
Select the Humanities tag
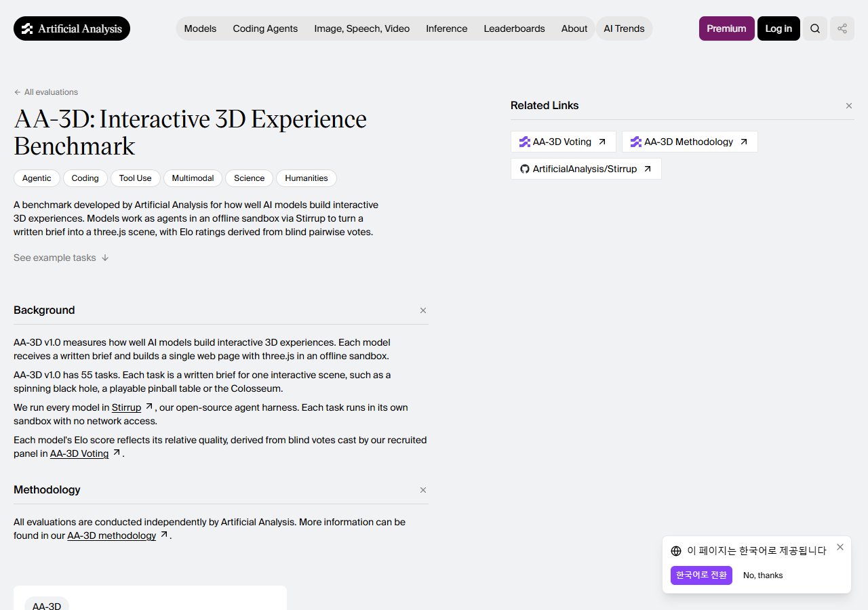(x=307, y=178)
